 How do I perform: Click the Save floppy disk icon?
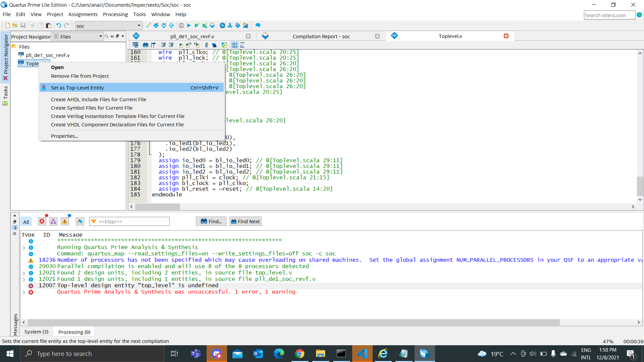tap(23, 25)
